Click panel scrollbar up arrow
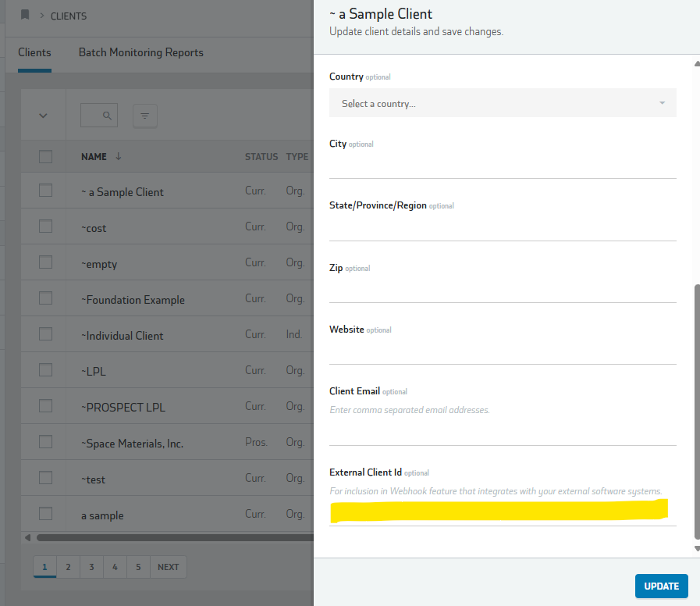The image size is (700, 606). pos(697,64)
